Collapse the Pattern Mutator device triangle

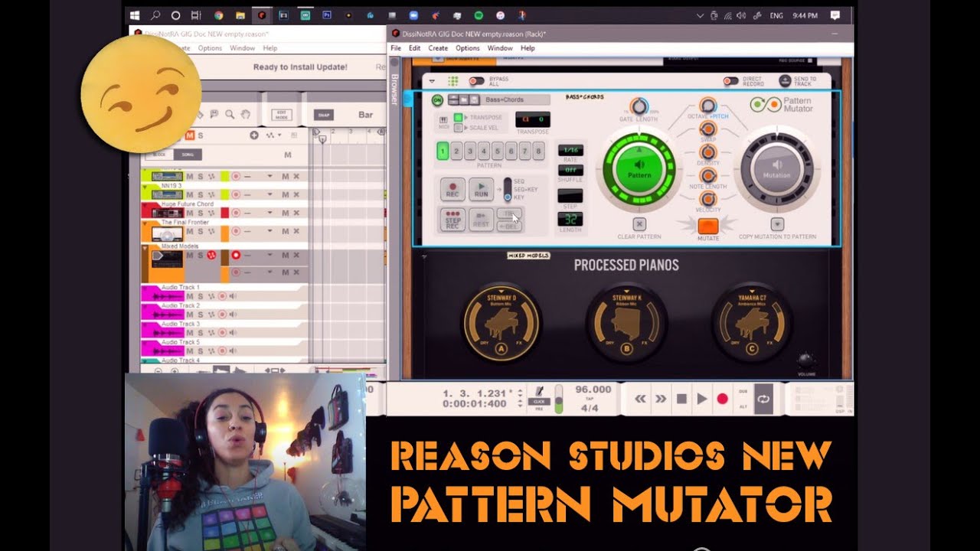pyautogui.click(x=431, y=80)
